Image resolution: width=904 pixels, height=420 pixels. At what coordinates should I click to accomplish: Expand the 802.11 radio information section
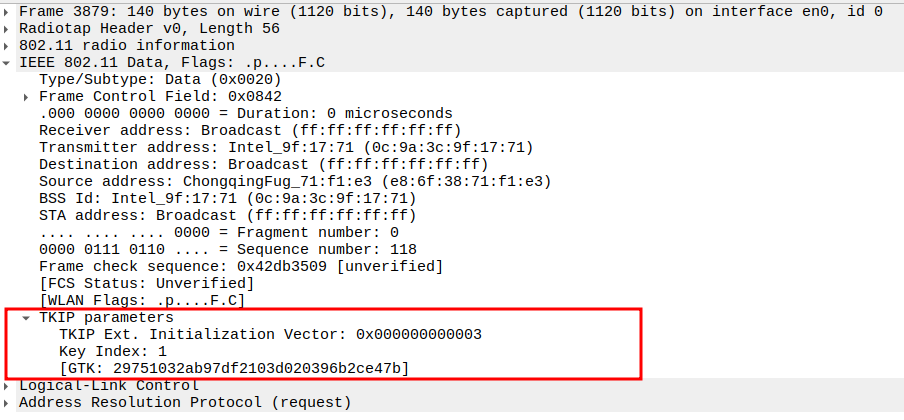[8, 45]
